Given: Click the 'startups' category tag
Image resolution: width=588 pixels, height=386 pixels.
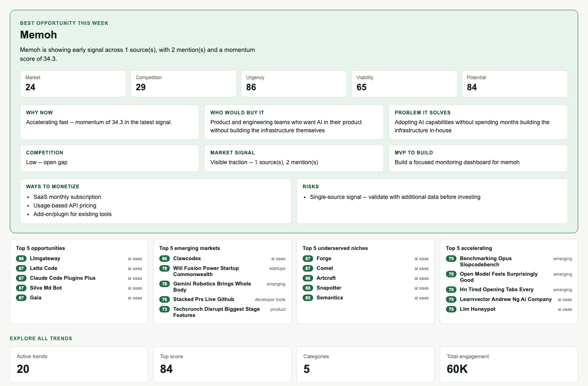Looking at the screenshot, I should pos(277,268).
